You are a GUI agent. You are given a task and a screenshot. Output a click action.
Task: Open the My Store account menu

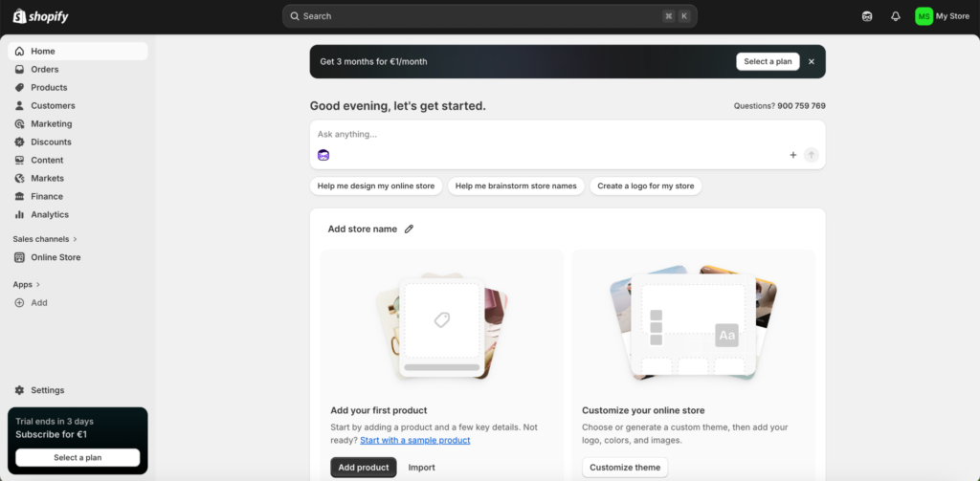[x=942, y=16]
